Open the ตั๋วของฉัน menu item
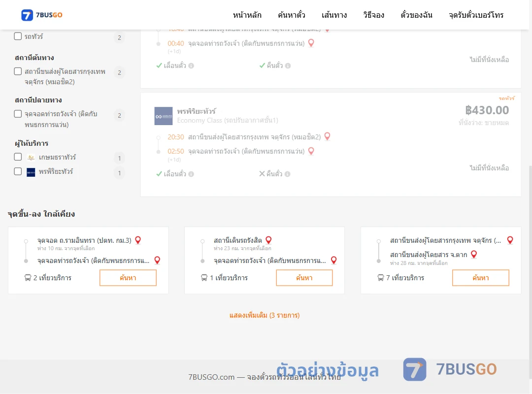Screen dimensions: 532x394 pyautogui.click(x=416, y=15)
